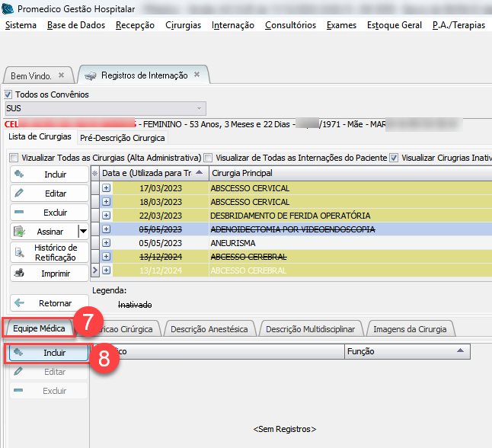The width and height of the screenshot is (492, 448).
Task: Toggle Visualizar de Todas as Internações checkbox
Action: tap(208, 158)
